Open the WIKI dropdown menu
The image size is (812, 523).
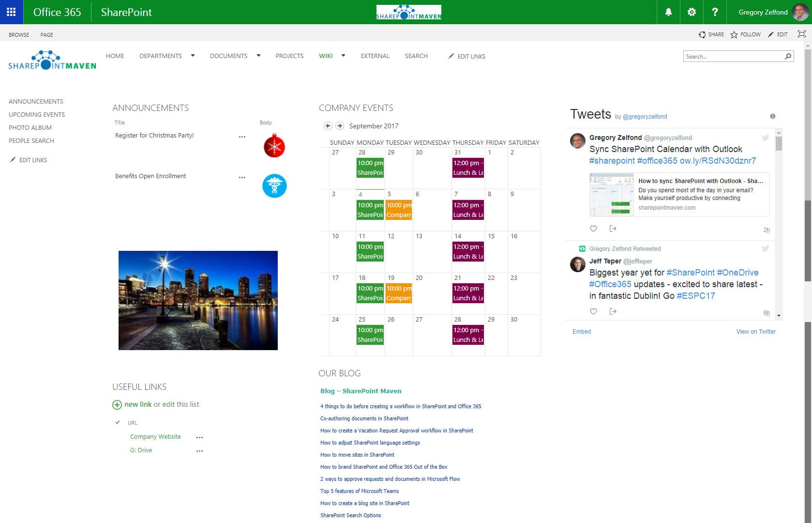coord(343,56)
